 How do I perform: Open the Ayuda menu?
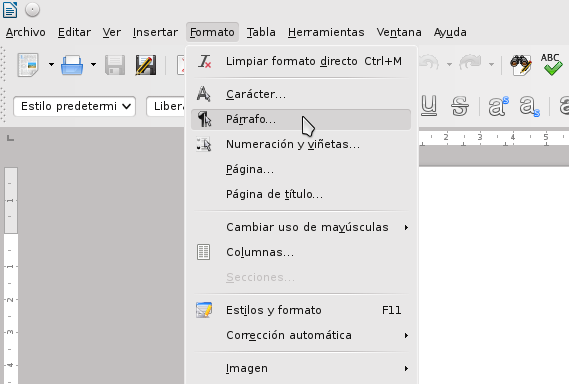click(450, 32)
